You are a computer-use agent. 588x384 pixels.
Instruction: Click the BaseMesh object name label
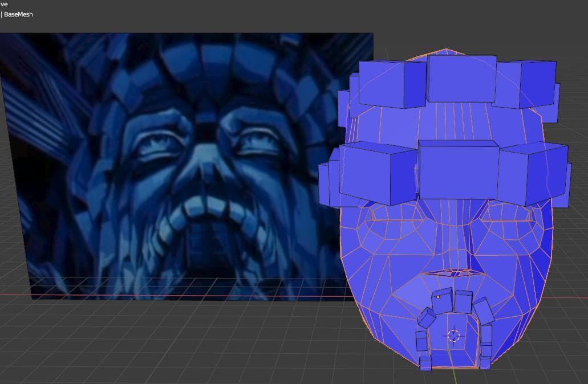pyautogui.click(x=18, y=14)
